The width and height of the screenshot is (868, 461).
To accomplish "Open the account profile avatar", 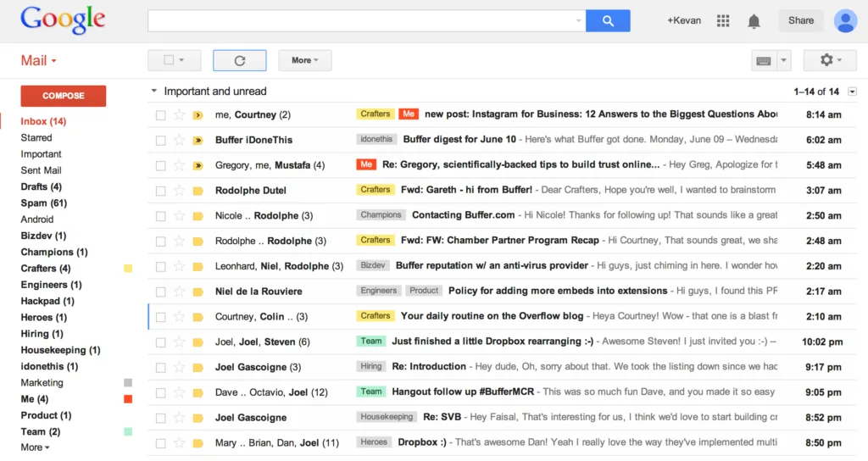I will 845,21.
